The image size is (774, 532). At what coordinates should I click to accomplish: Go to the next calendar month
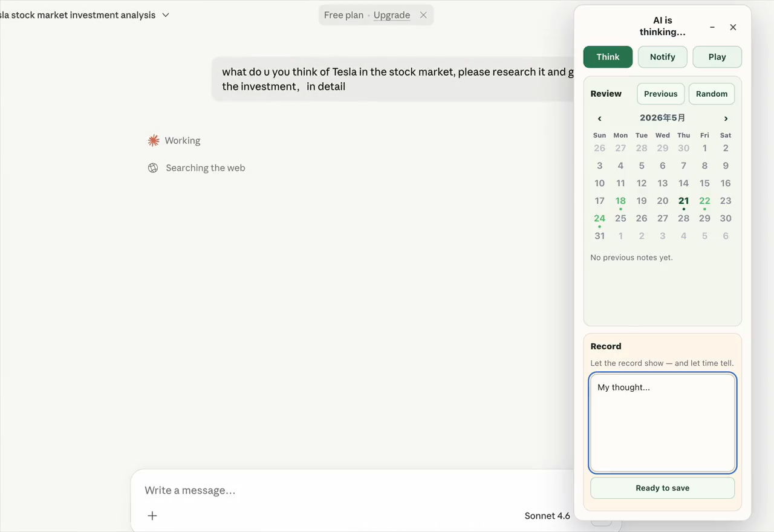pos(726,118)
